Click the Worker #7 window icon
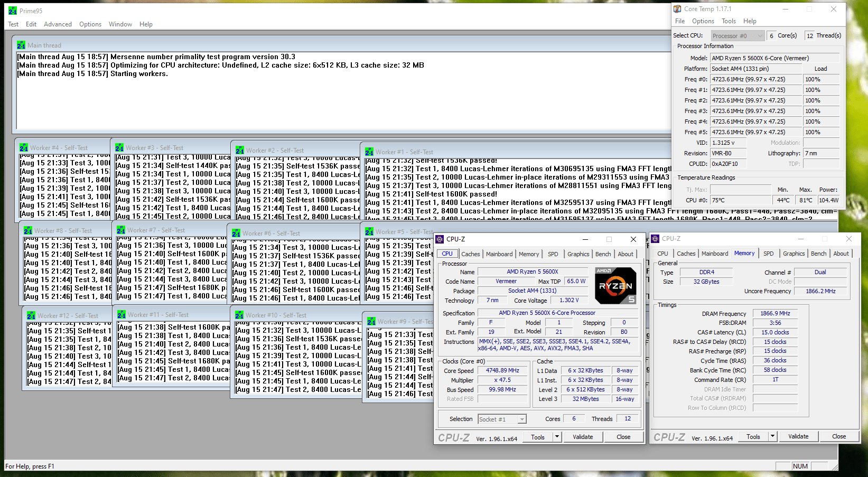This screenshot has width=868, height=477. (121, 230)
